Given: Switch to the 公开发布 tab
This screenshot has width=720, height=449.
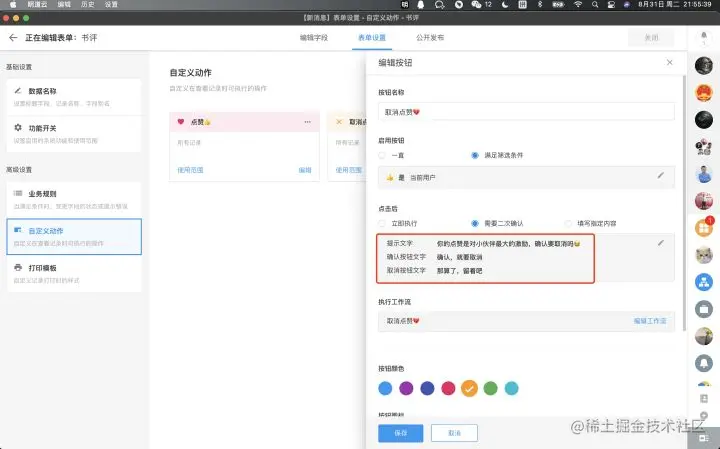Looking at the screenshot, I should [430, 38].
